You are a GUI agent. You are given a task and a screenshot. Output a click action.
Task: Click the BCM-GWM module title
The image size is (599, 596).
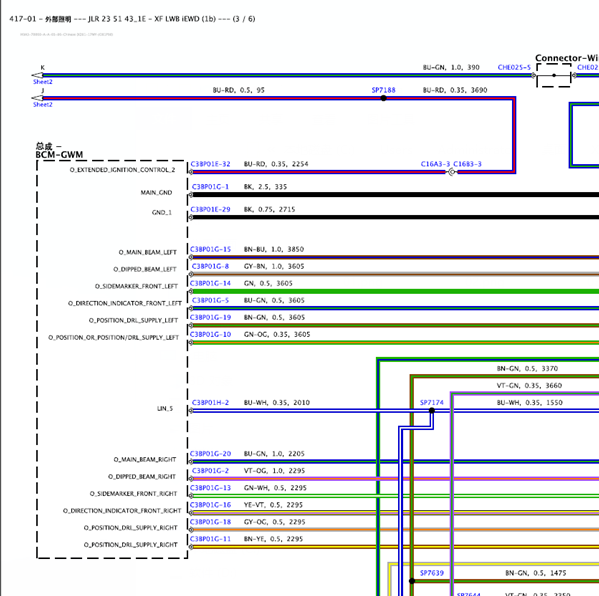pos(59,155)
